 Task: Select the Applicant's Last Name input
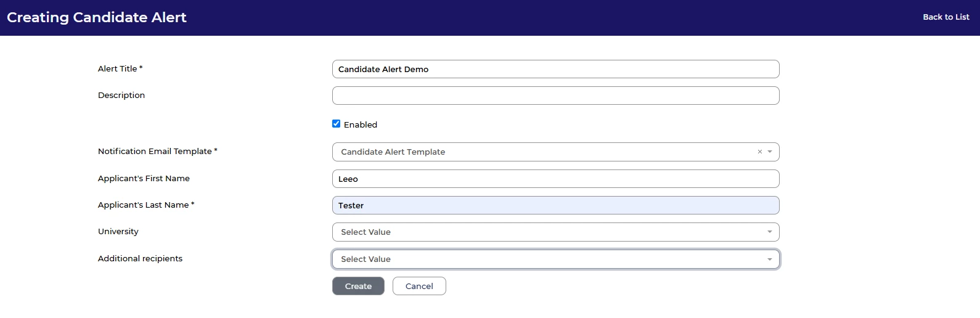[555, 205]
